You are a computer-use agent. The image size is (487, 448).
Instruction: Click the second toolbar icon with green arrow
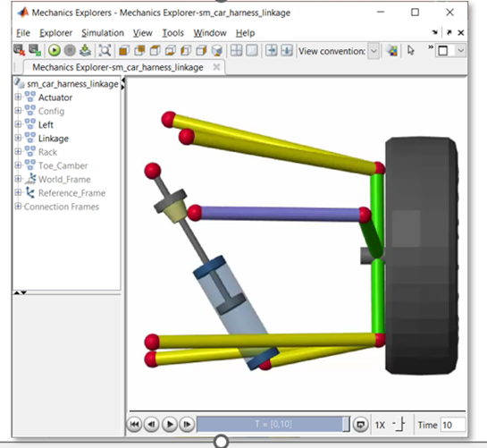pyautogui.click(x=35, y=50)
